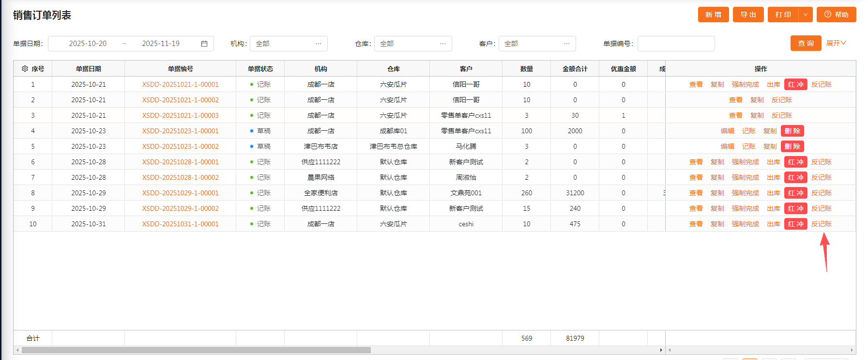Image resolution: width=868 pixels, height=360 pixels.
Task: Click warehouse cell 津巴布韦总仓库
Action: coord(394,146)
